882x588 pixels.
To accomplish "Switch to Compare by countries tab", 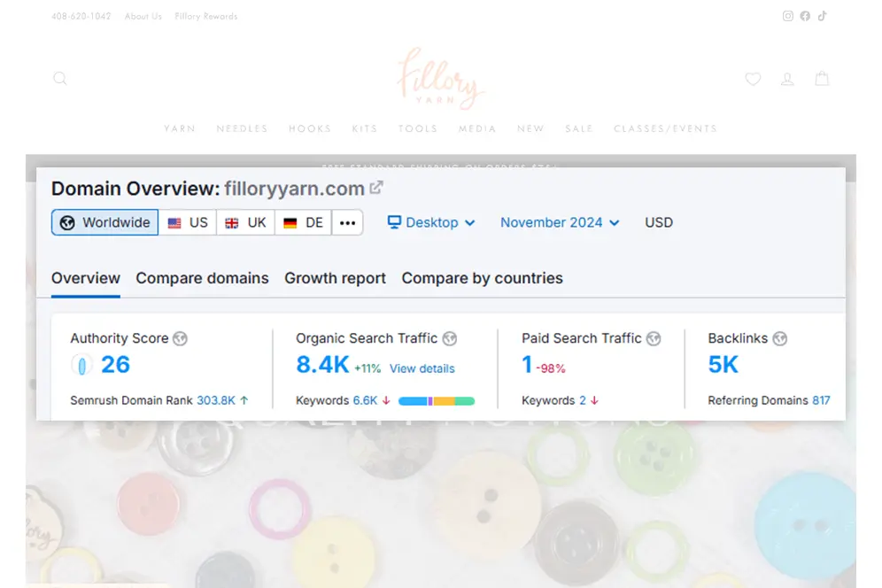I will click(x=482, y=279).
